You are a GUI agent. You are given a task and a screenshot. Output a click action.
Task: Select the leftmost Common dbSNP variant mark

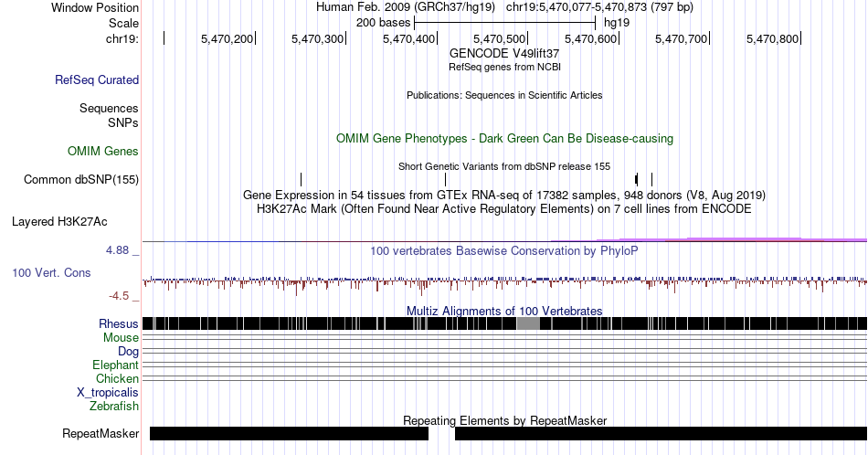coord(301,179)
